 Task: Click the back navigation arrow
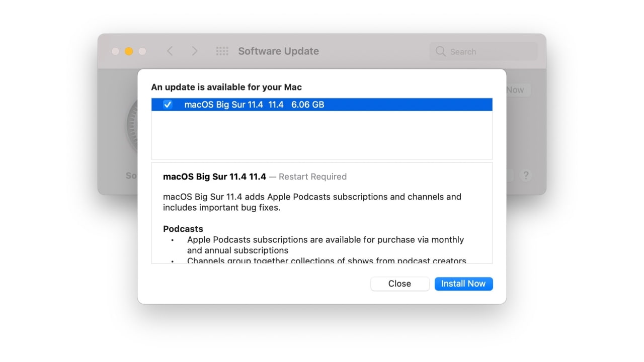(170, 51)
